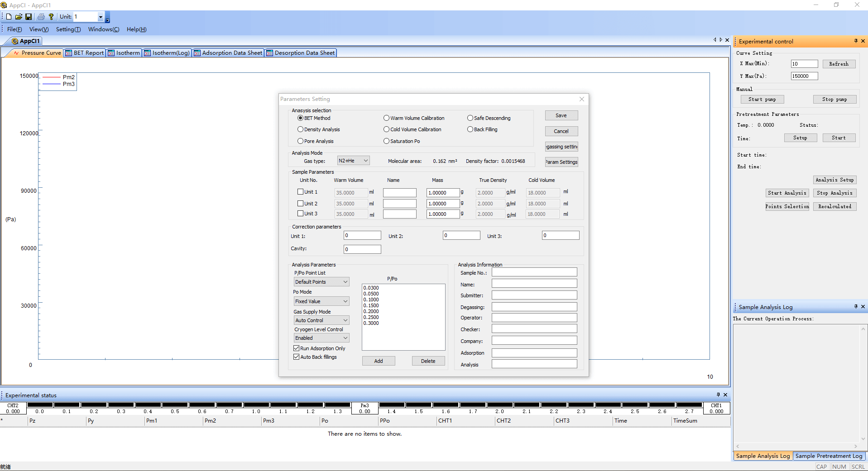The width and height of the screenshot is (868, 471).
Task: Pin the Experimental control panel
Action: (x=856, y=41)
